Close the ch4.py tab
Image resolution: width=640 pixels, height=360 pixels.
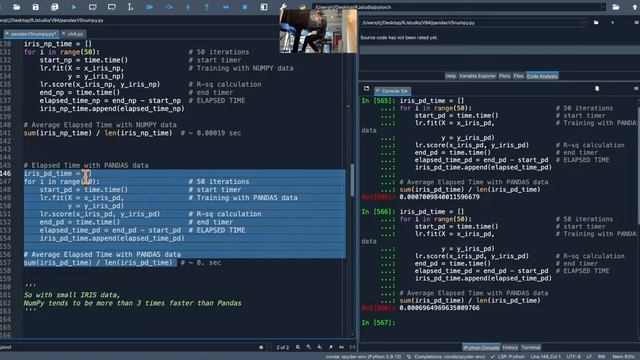tap(64, 33)
